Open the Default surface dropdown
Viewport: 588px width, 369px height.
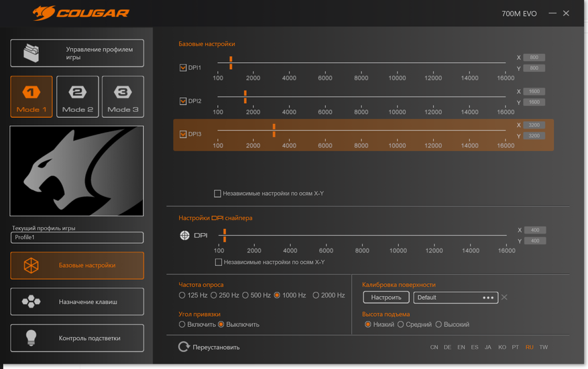coord(456,297)
